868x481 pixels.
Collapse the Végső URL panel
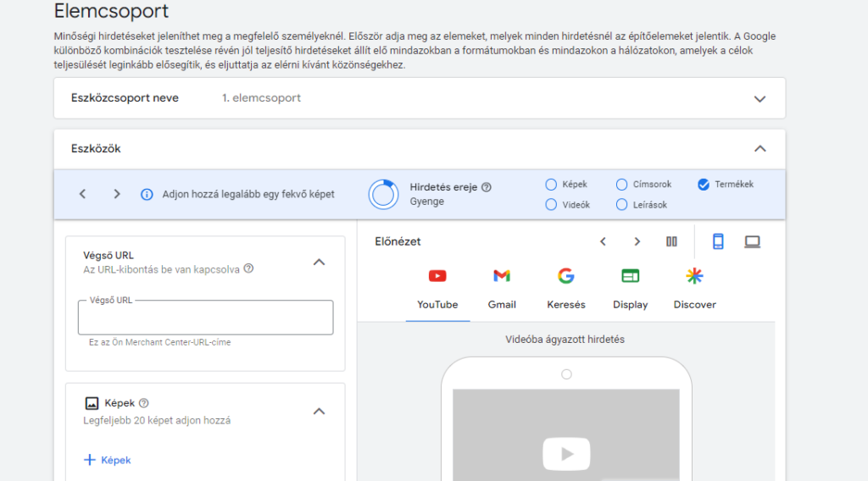319,262
